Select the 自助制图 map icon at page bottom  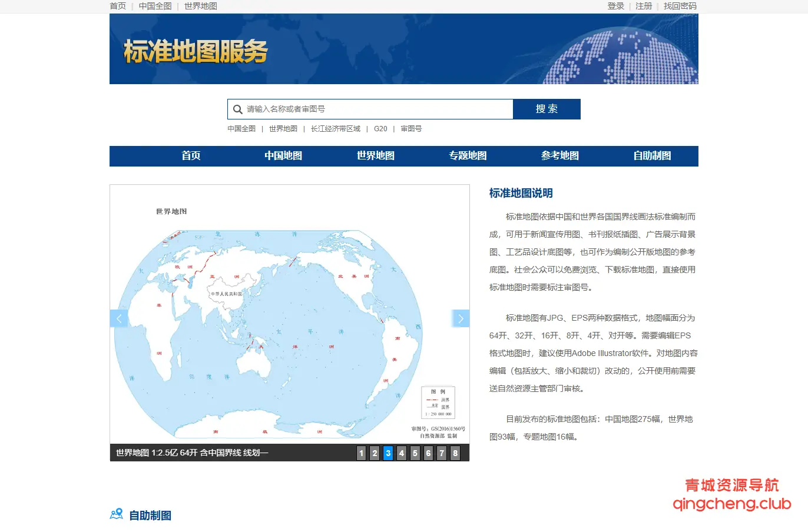[117, 514]
